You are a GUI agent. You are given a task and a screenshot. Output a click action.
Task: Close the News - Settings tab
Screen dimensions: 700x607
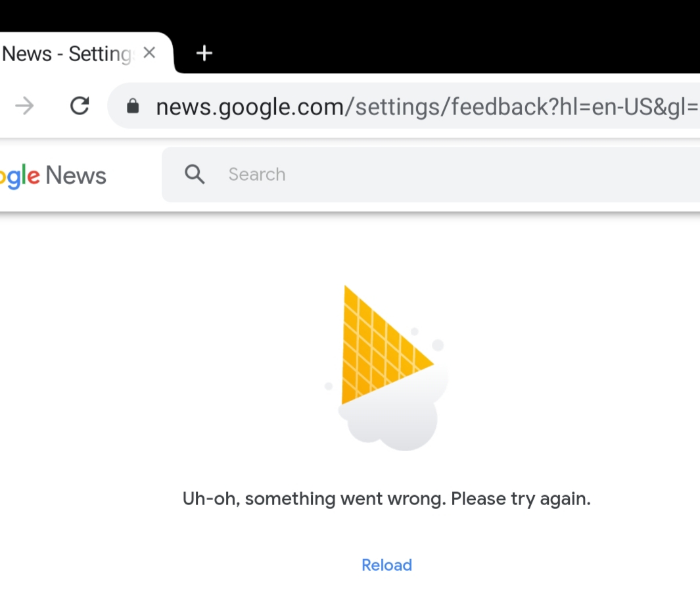pyautogui.click(x=150, y=53)
